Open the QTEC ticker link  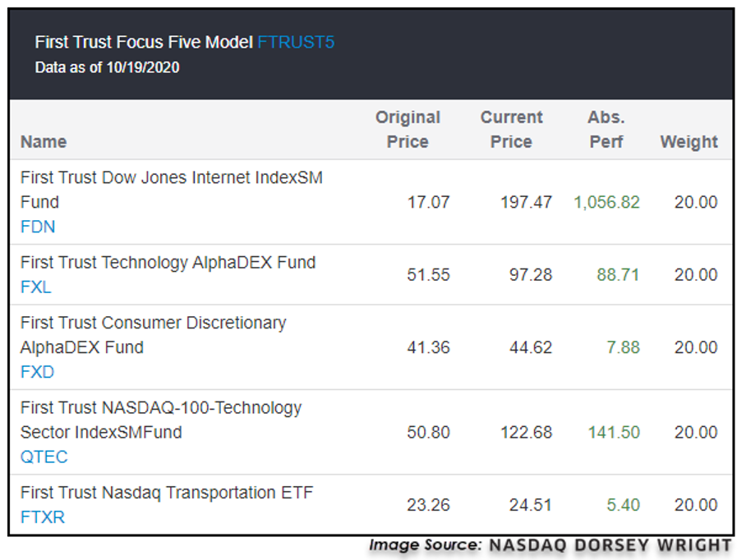pos(44,457)
